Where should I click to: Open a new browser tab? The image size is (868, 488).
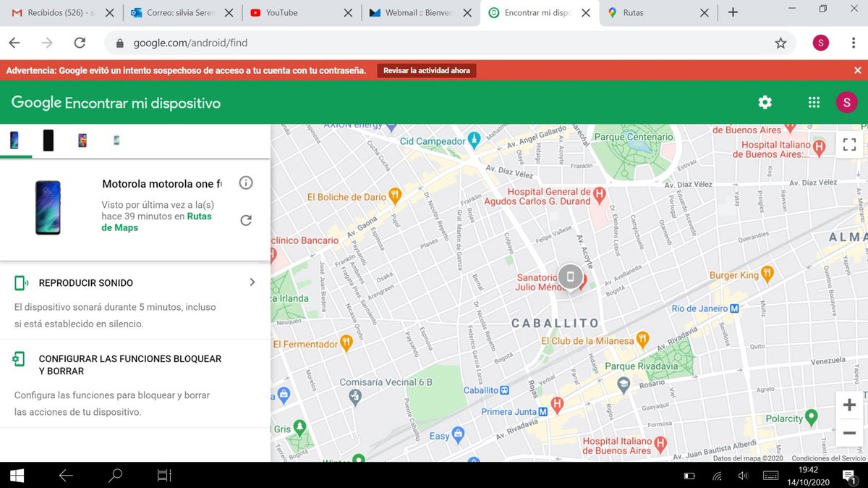click(x=733, y=12)
